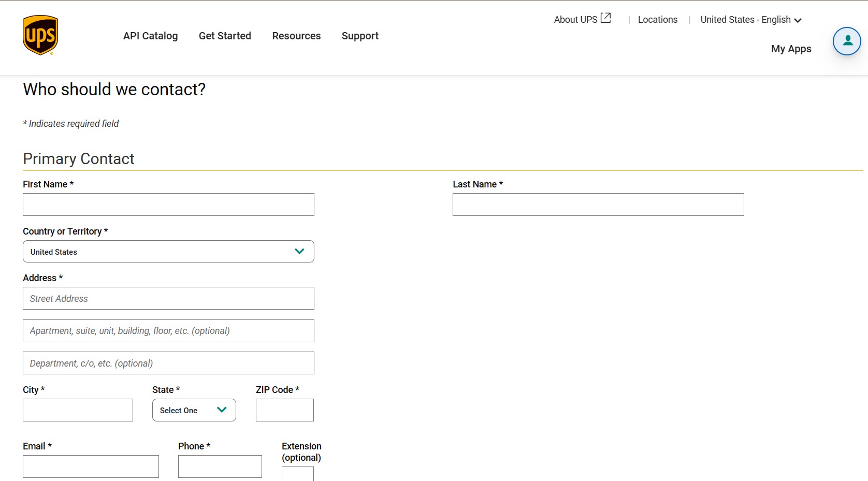Click the First Name input field
The height and width of the screenshot is (481, 868).
click(x=168, y=204)
